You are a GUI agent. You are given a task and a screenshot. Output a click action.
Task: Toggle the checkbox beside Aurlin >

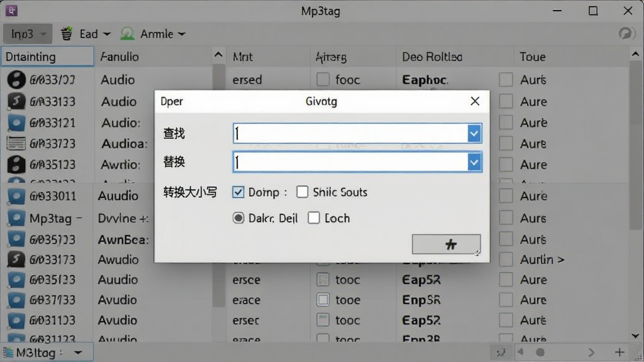pyautogui.click(x=506, y=260)
